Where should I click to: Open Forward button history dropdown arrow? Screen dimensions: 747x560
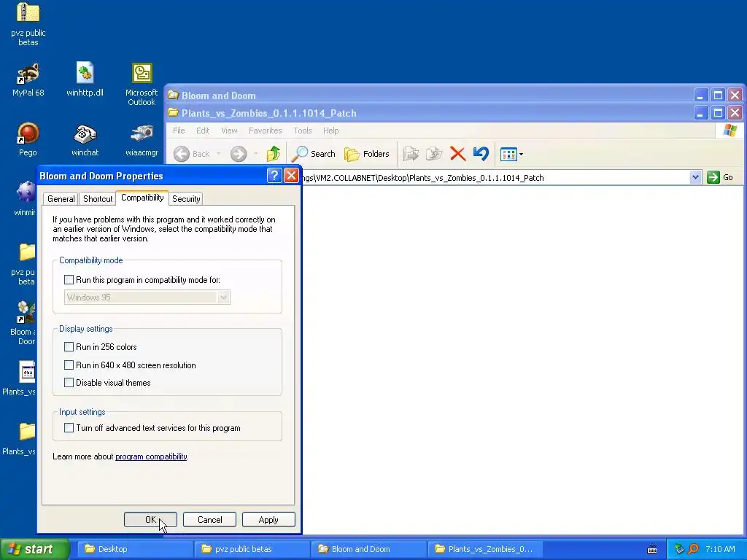(256, 154)
